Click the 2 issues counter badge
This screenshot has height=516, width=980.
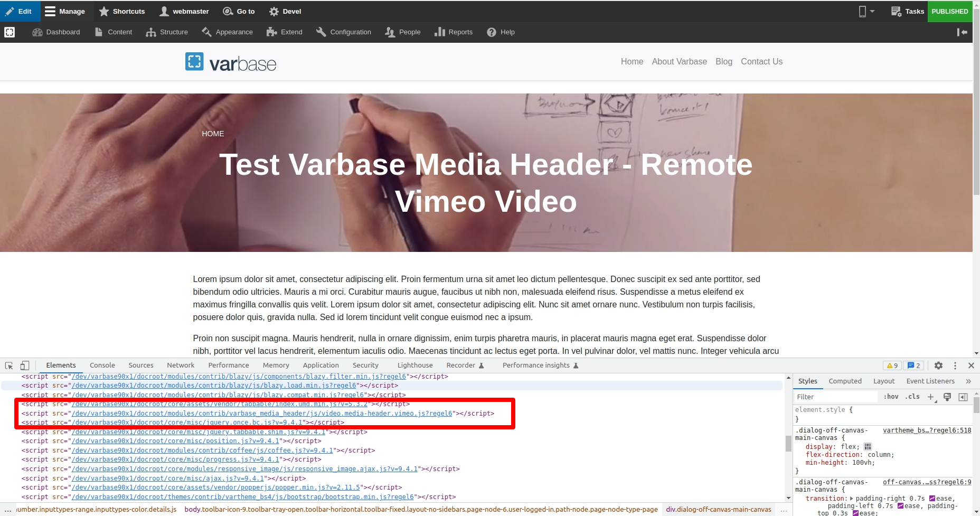pos(914,365)
